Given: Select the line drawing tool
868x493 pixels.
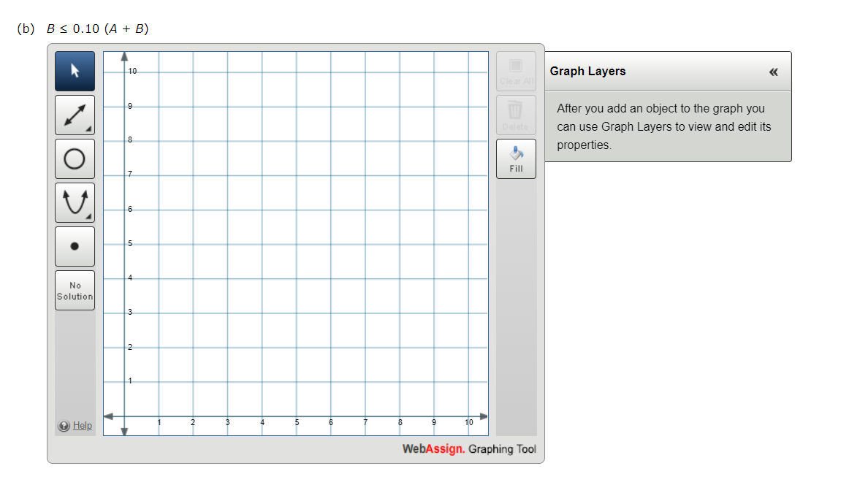Looking at the screenshot, I should pyautogui.click(x=75, y=115).
